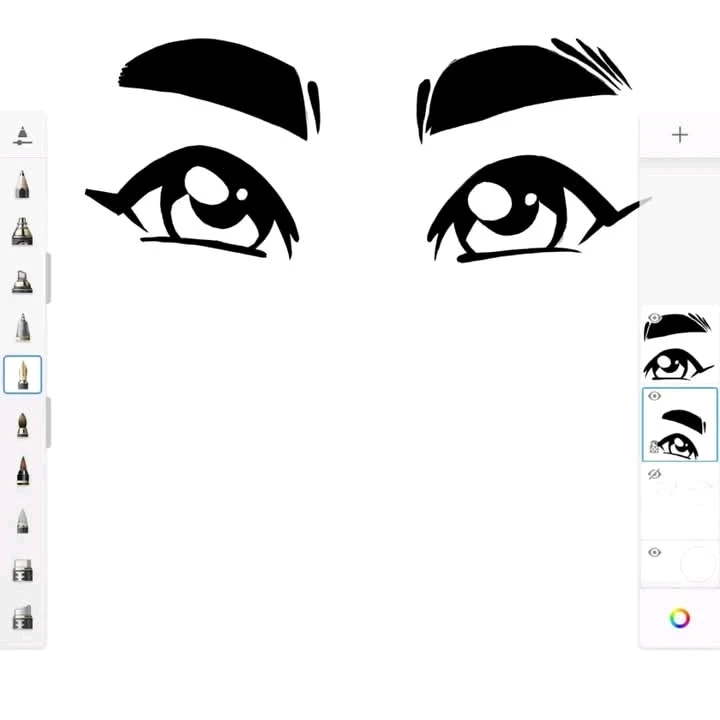Show the hidden sketch layer
This screenshot has width=720, height=720.
point(655,474)
